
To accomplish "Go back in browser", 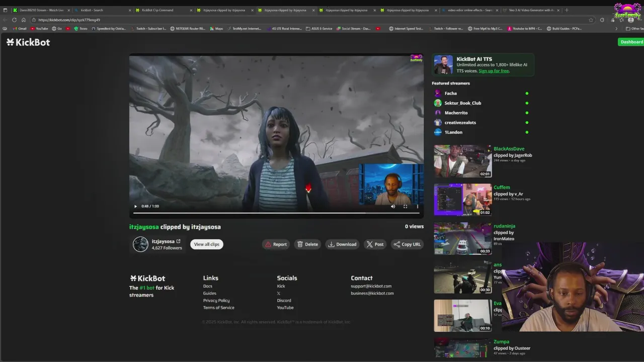I will 5,20.
